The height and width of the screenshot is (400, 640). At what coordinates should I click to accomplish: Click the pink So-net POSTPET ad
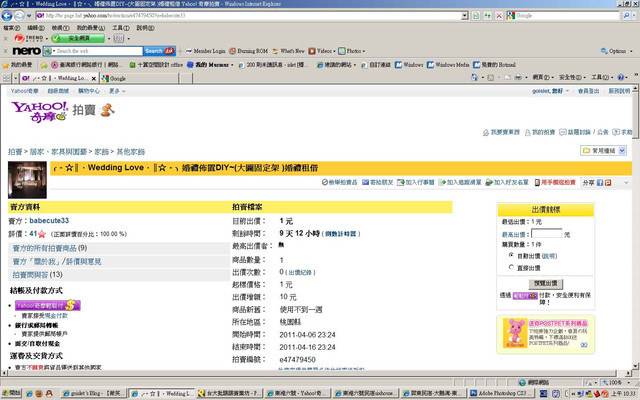click(x=545, y=334)
